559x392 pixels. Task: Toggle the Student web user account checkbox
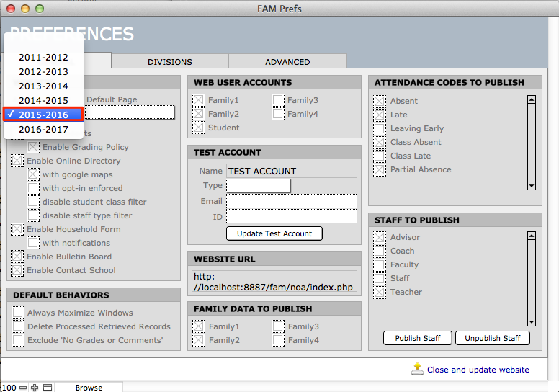199,128
